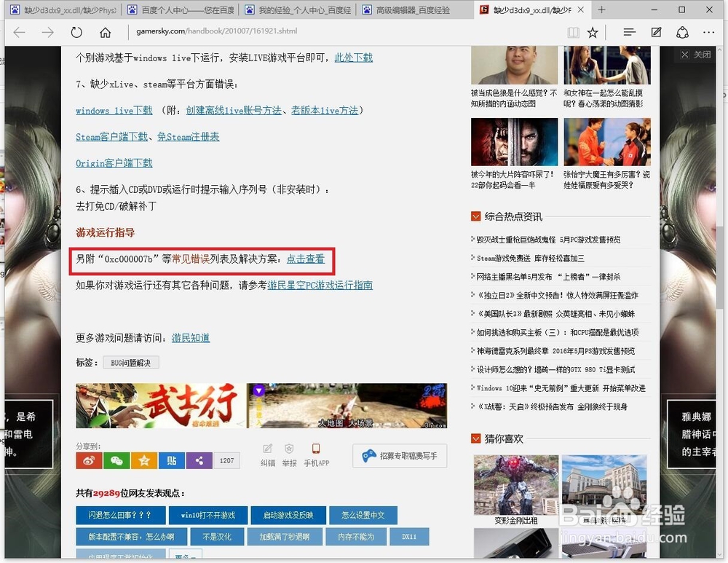Share the article to WeChat
Viewport: 728px width, 563px height.
[116, 460]
